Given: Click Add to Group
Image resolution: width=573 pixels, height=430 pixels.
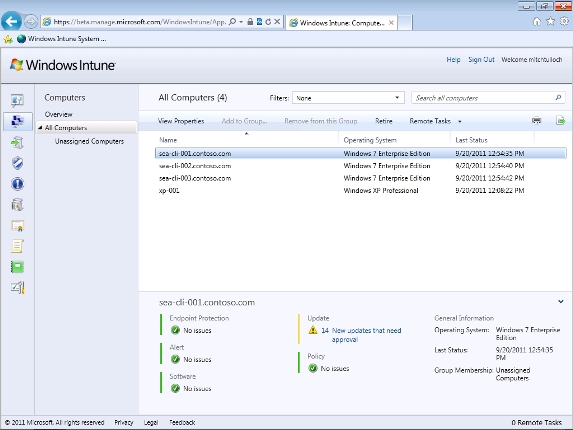Looking at the screenshot, I should point(244,121).
